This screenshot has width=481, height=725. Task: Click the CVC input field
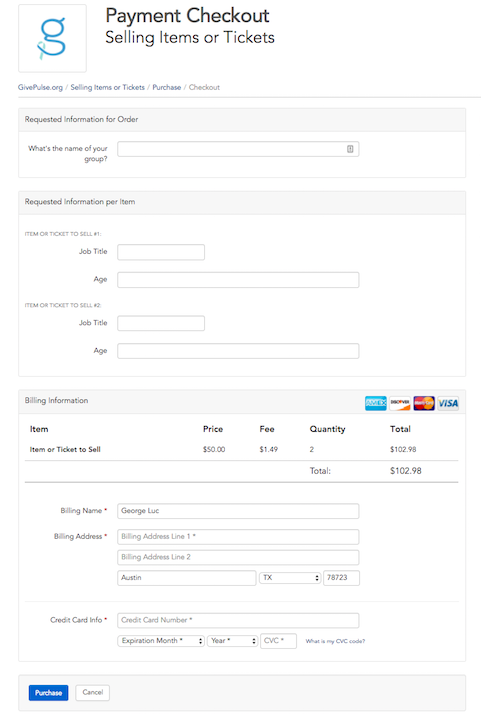pos(278,641)
